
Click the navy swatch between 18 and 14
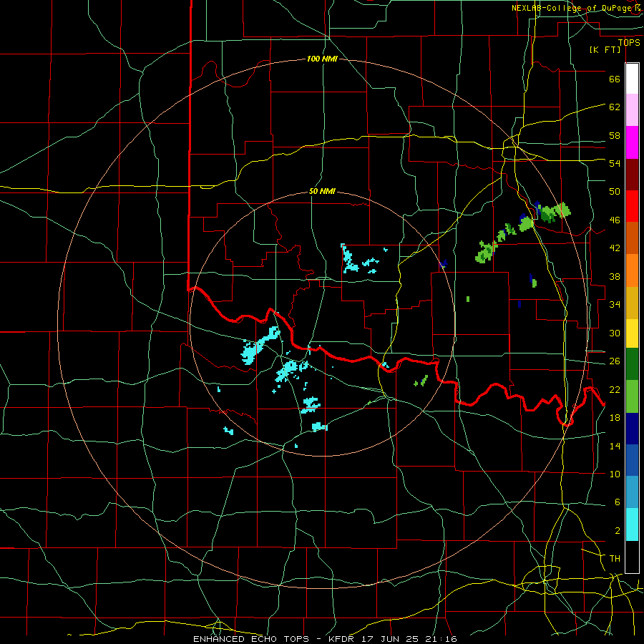tap(632, 429)
